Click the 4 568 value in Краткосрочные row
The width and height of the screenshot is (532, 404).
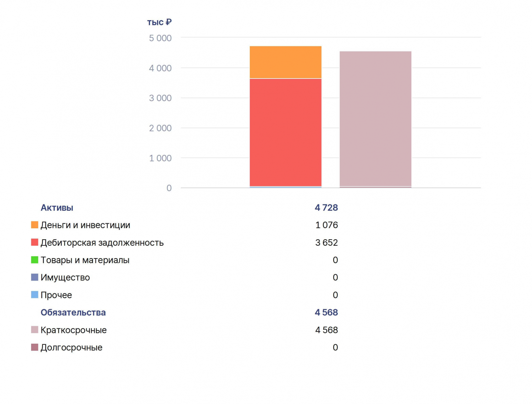pos(327,330)
